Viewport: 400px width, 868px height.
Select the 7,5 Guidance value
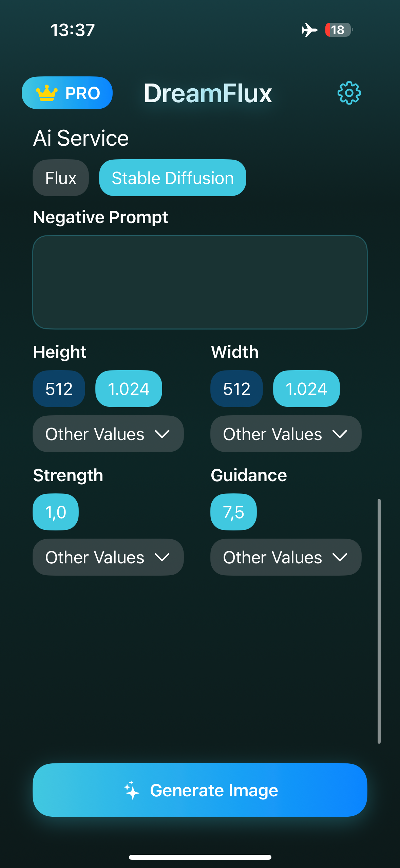click(x=233, y=512)
